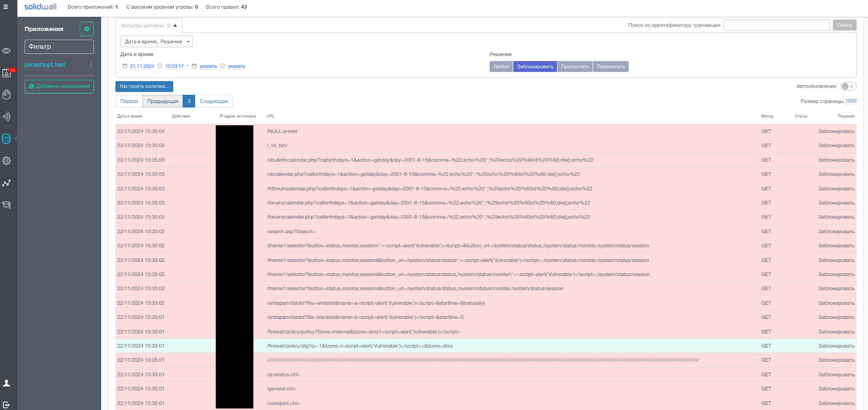
Task: Click the end-date calendar icon
Action: pyautogui.click(x=194, y=66)
